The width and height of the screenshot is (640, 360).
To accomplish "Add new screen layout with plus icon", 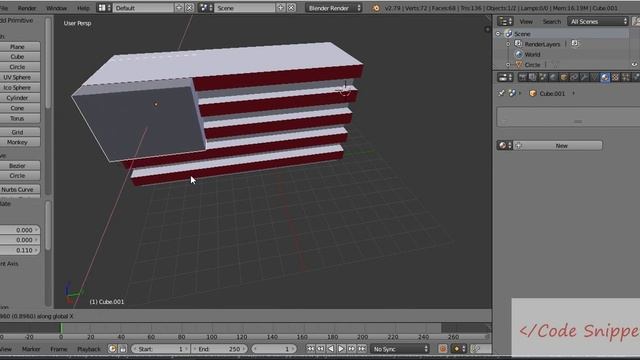I will 179,8.
